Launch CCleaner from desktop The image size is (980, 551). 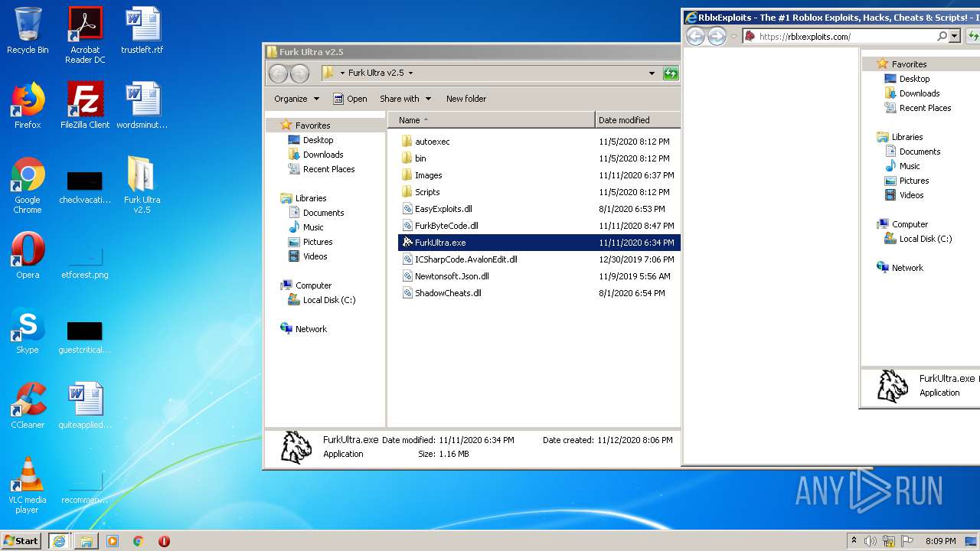click(x=28, y=406)
